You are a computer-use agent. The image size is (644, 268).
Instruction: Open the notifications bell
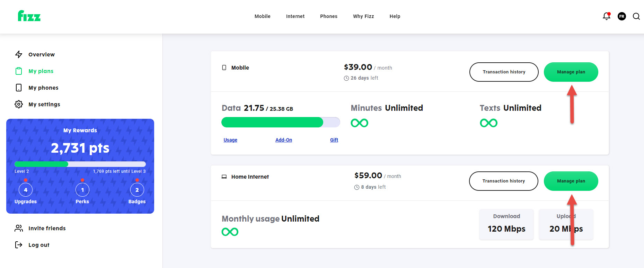606,16
